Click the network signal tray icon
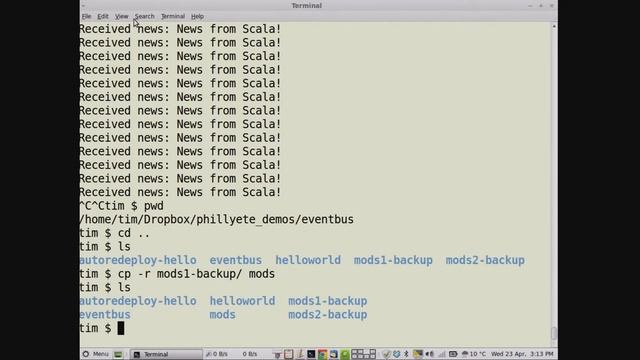The width and height of the screenshot is (640, 360). pyautogui.click(x=442, y=354)
